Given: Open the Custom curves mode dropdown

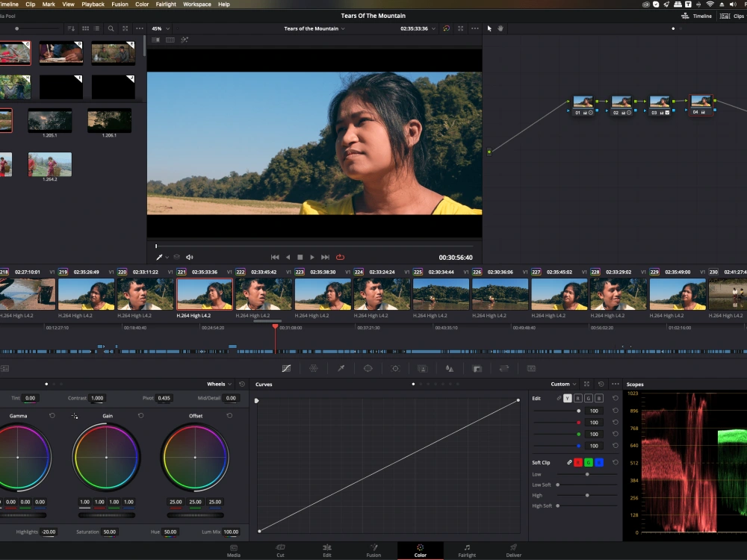Looking at the screenshot, I should click(x=563, y=384).
